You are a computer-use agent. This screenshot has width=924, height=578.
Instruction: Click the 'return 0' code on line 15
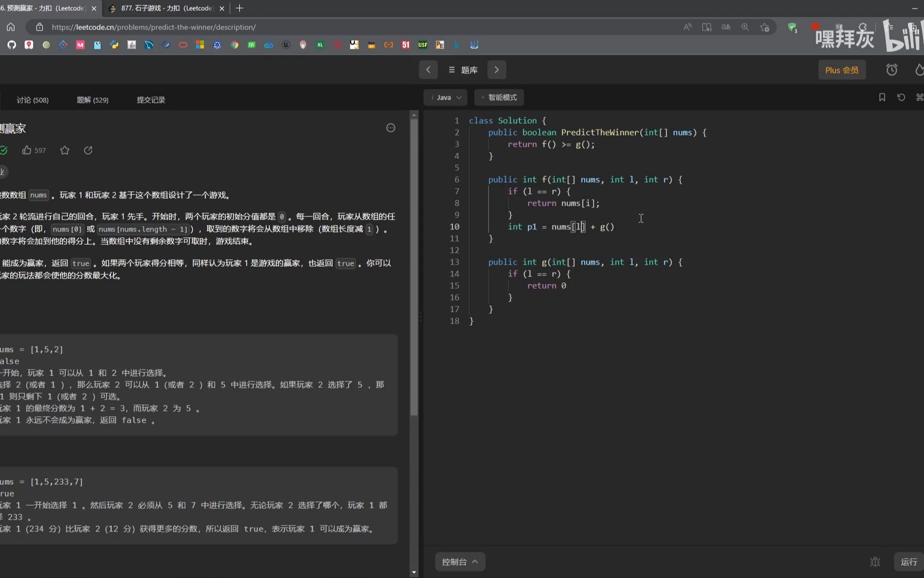(x=547, y=286)
